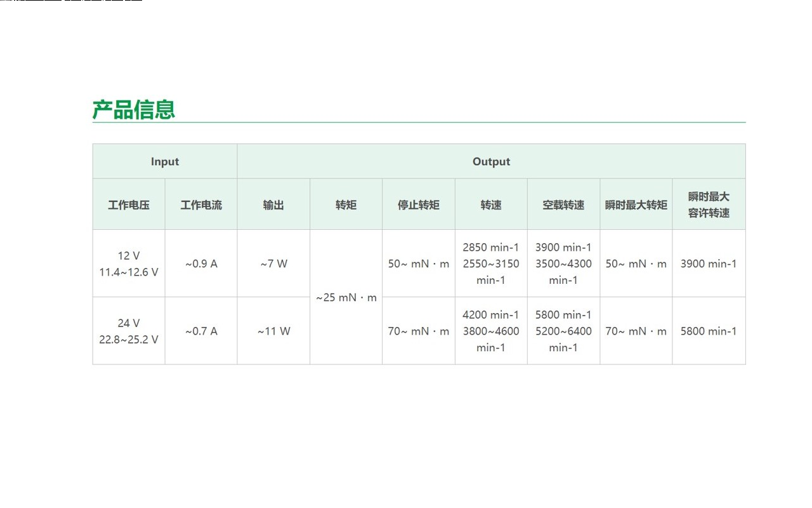Select 5800 min-1 in the 瞬时最大容许转速 column
Viewport: 812px width, 508px height.
709,331
